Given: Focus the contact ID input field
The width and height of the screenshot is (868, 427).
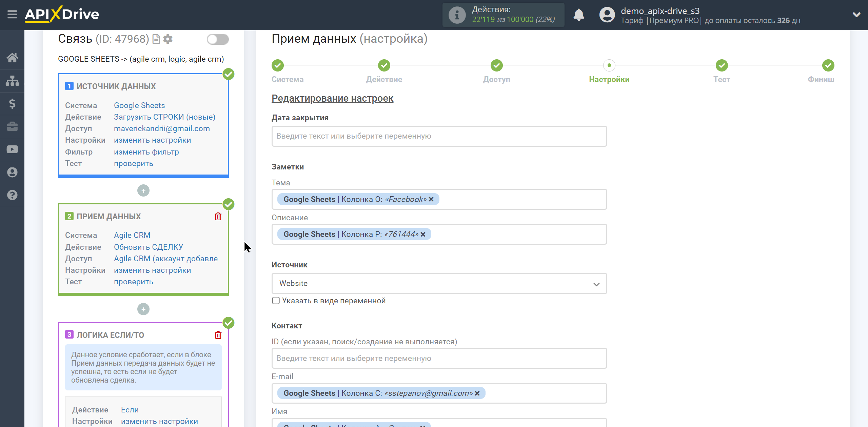Looking at the screenshot, I should pos(439,358).
